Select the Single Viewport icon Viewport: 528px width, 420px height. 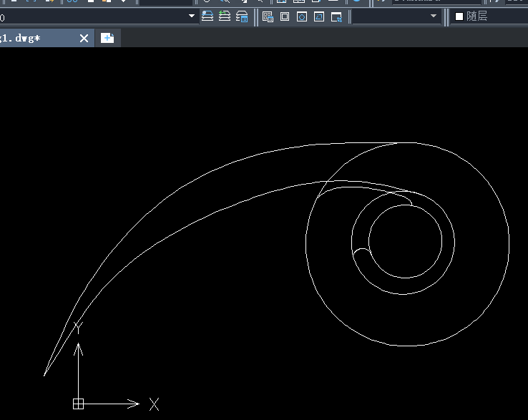coord(285,16)
